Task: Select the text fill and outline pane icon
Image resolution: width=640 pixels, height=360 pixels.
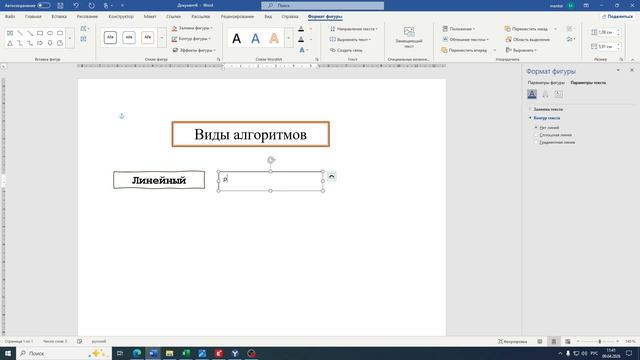Action: click(532, 94)
